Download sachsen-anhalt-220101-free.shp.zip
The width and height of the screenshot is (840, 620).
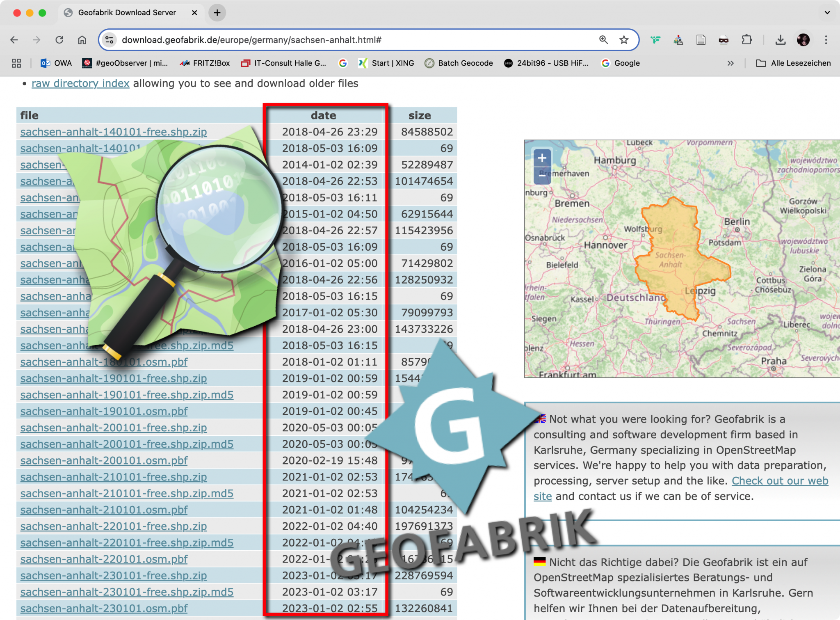(x=114, y=526)
